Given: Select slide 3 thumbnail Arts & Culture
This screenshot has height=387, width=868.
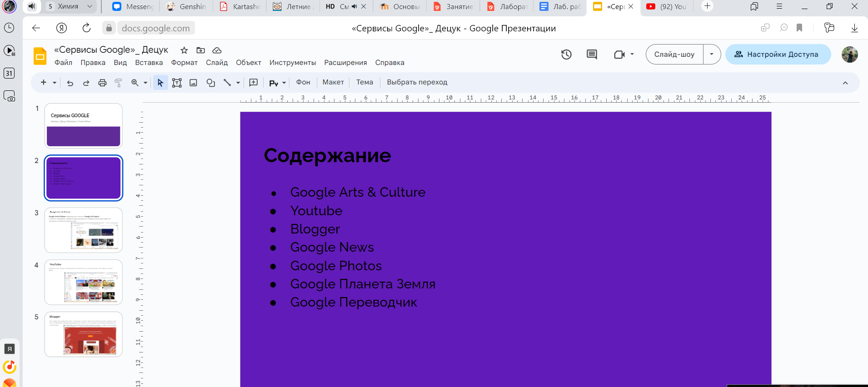Looking at the screenshot, I should [84, 230].
